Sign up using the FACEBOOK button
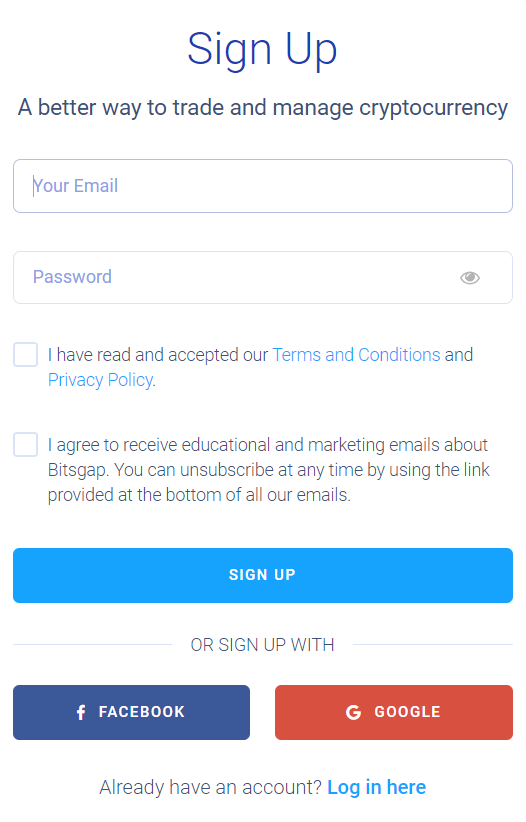 pos(132,712)
